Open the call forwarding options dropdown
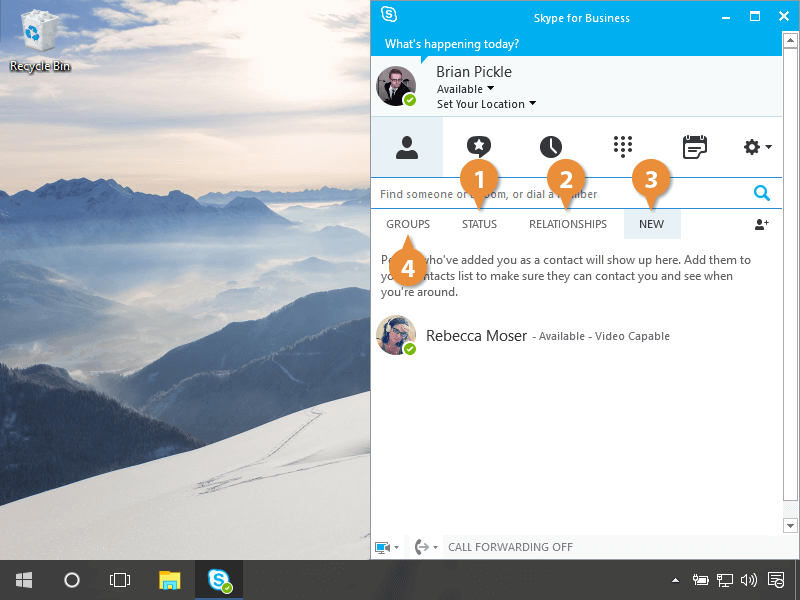 424,547
